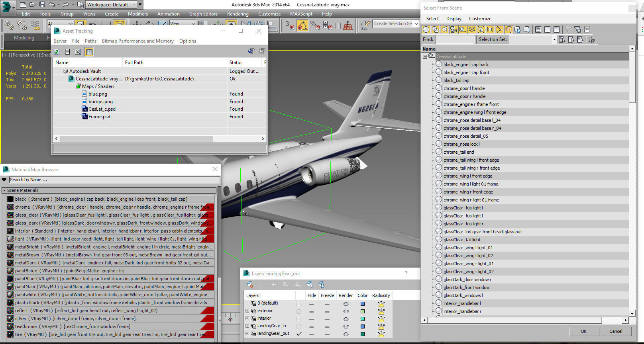
Task: Toggle Display Lights filter in Select From Scene
Action: click(444, 29)
